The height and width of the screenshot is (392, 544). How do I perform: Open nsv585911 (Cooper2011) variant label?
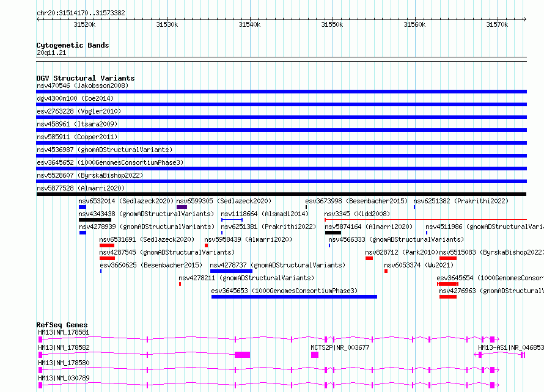pos(77,137)
